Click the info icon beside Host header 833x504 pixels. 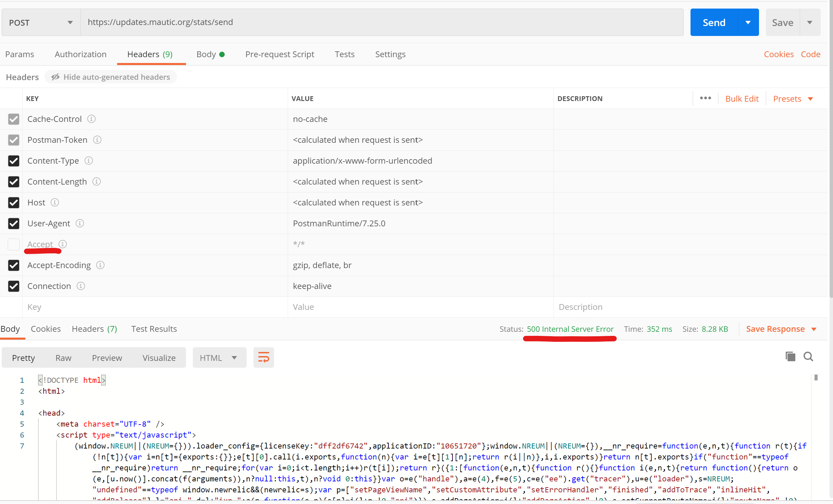tap(55, 202)
